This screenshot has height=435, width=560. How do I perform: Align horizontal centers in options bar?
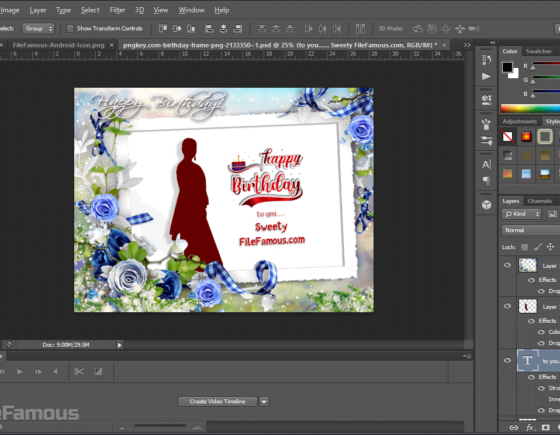224,29
